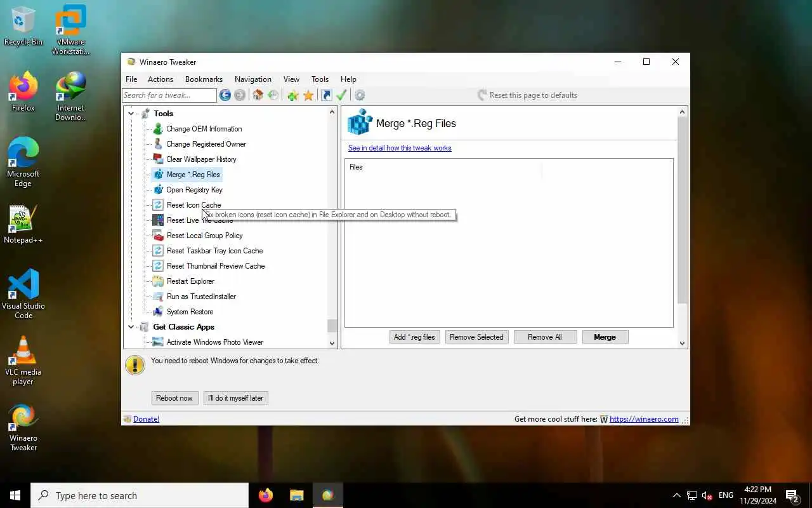
Task: Click Reset this page to defaults
Action: click(x=527, y=95)
